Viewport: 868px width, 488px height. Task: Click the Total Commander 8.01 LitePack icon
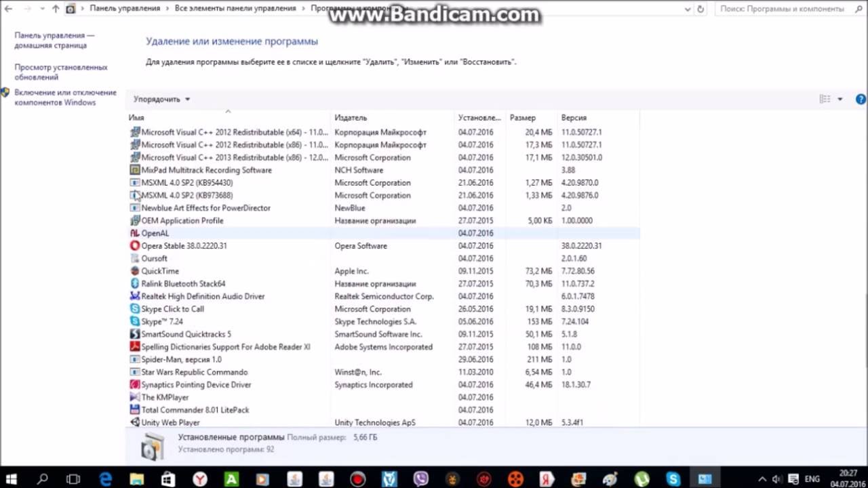pyautogui.click(x=134, y=410)
